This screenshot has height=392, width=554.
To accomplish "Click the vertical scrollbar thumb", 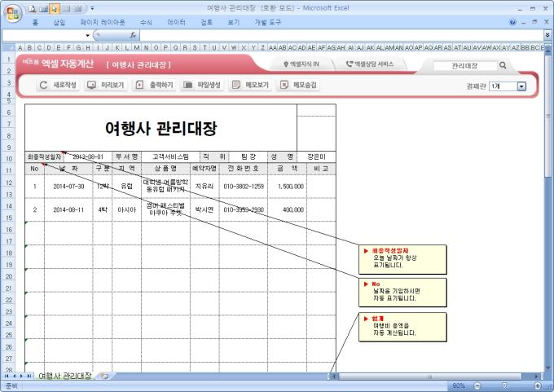I will 548,116.
